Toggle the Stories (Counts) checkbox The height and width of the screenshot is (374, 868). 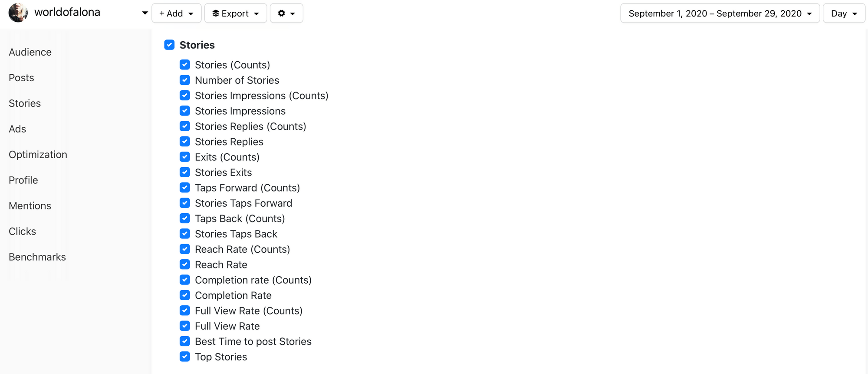click(x=185, y=65)
